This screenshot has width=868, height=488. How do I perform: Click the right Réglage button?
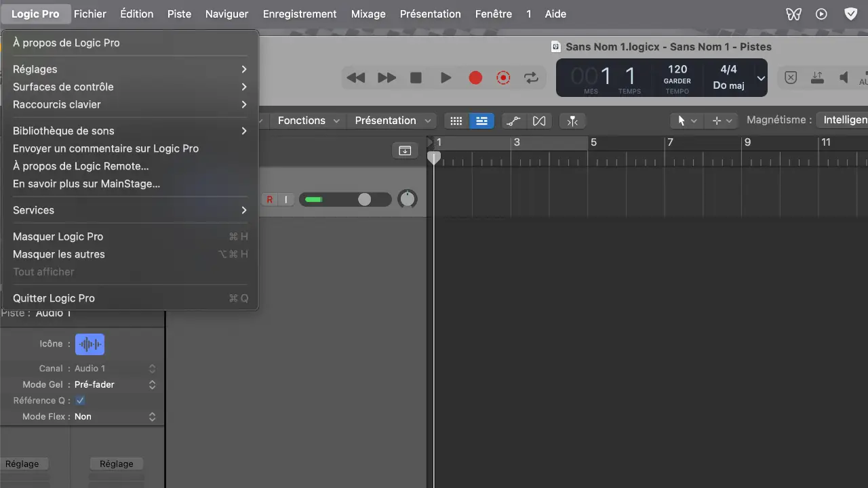(x=117, y=464)
